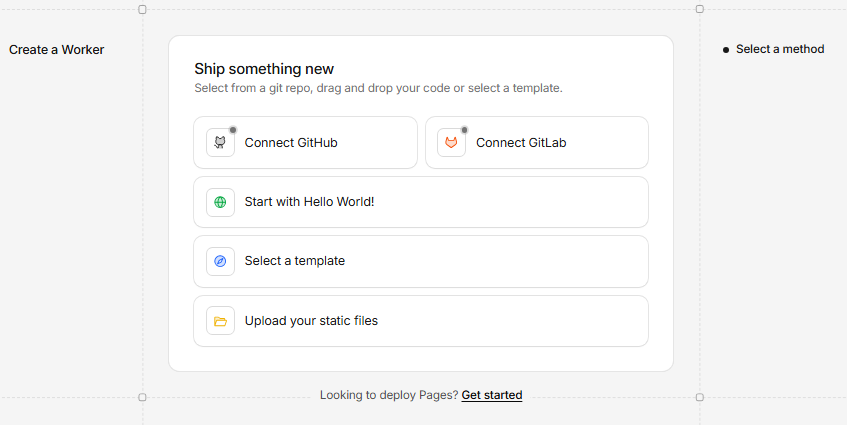Viewport: 858px width, 435px height.
Task: Click the 'Select from a git repo' description
Action: pyautogui.click(x=378, y=88)
